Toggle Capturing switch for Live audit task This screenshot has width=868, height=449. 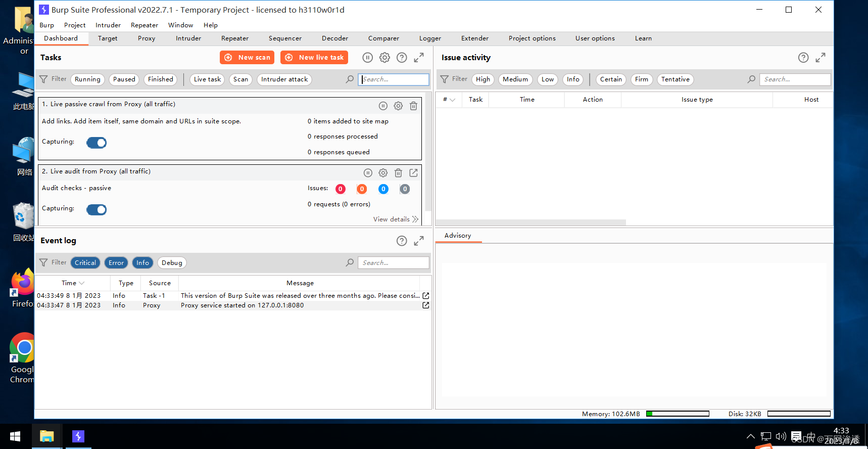pyautogui.click(x=97, y=209)
